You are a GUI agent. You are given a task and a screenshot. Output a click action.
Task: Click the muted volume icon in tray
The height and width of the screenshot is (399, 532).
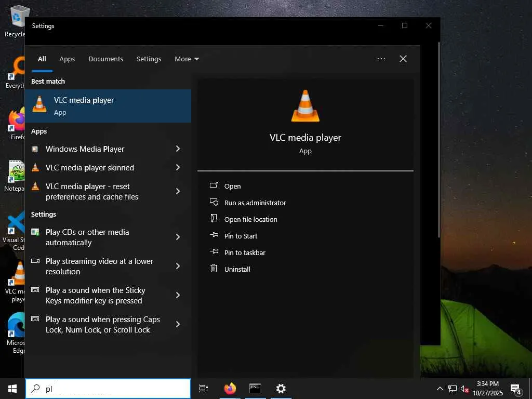click(x=464, y=389)
